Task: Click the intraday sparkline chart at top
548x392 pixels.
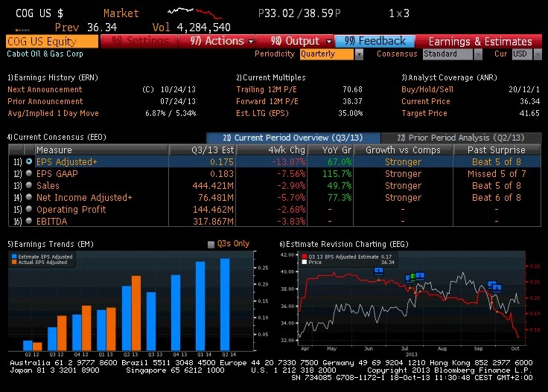Action: pos(194,13)
